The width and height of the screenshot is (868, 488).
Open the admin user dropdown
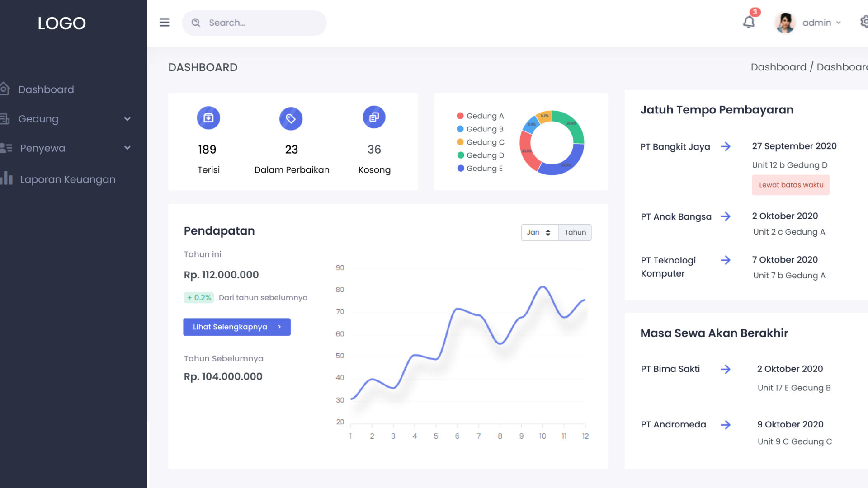[821, 23]
